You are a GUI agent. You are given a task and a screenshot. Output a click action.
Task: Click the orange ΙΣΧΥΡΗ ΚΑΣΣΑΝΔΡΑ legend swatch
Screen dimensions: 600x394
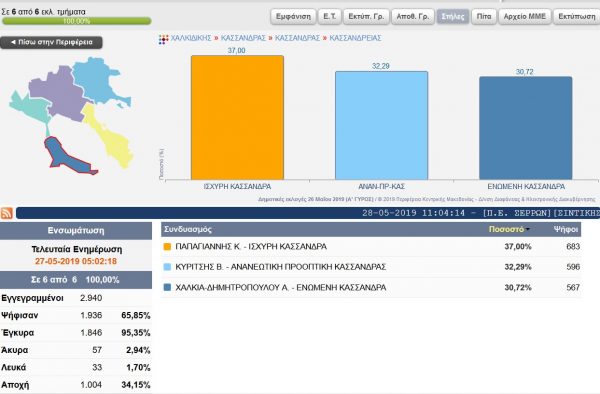click(167, 247)
